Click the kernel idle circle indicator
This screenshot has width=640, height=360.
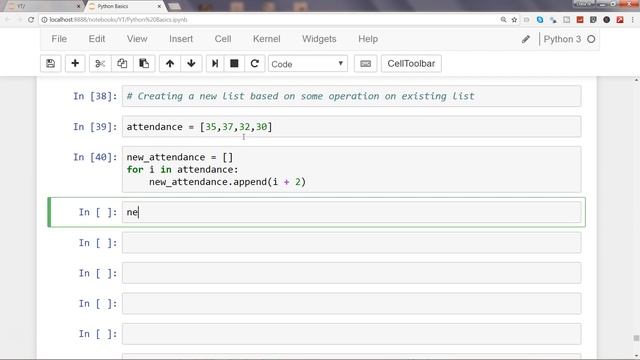pos(591,39)
